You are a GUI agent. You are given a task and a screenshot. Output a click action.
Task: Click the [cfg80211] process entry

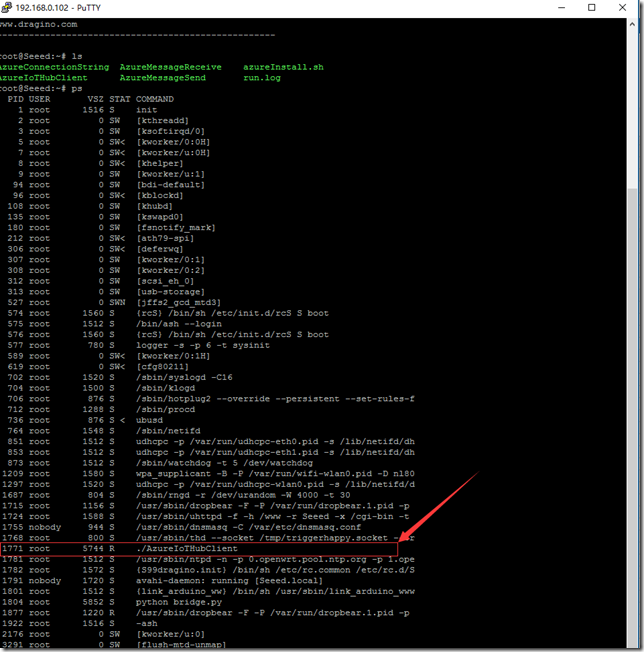(163, 367)
